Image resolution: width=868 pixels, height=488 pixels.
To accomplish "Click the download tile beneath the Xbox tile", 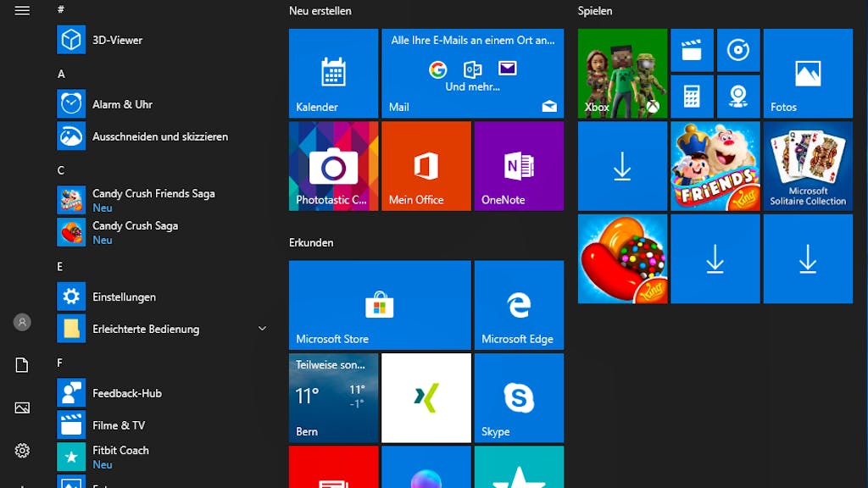I will 622,166.
